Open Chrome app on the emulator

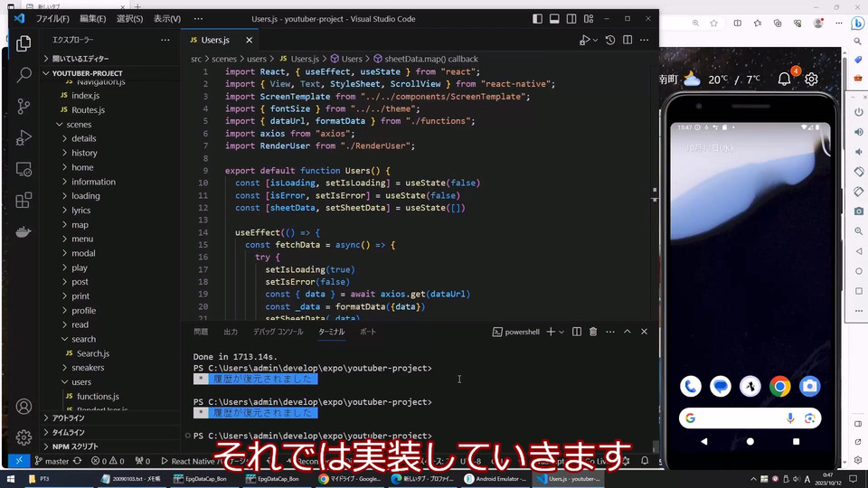[x=779, y=386]
